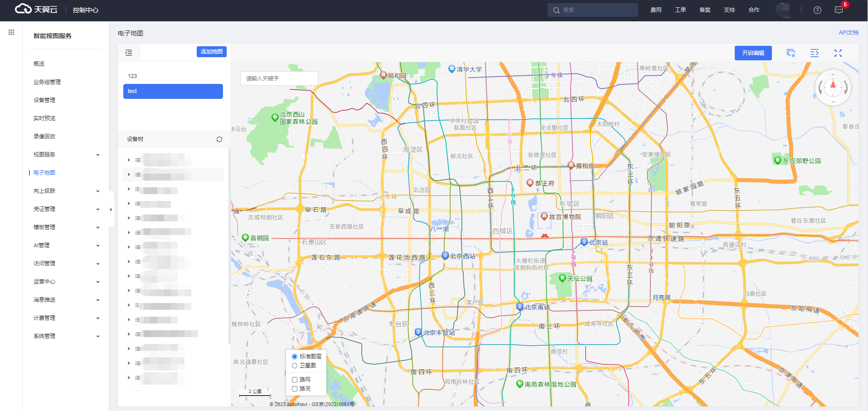Refresh the 设备树 device tree

click(219, 139)
